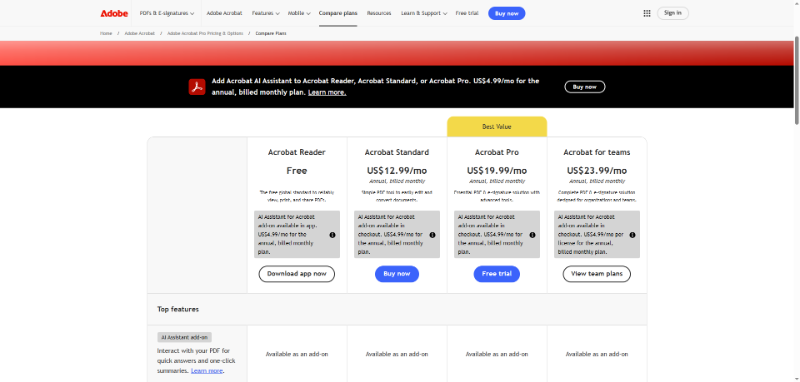Expand the PDFs & E-signatures menu

(167, 13)
